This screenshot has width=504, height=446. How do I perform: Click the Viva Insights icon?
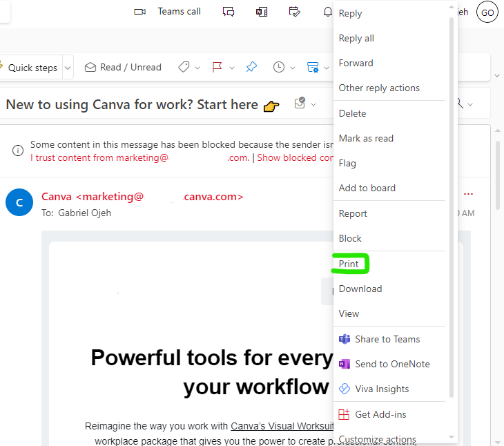click(345, 389)
